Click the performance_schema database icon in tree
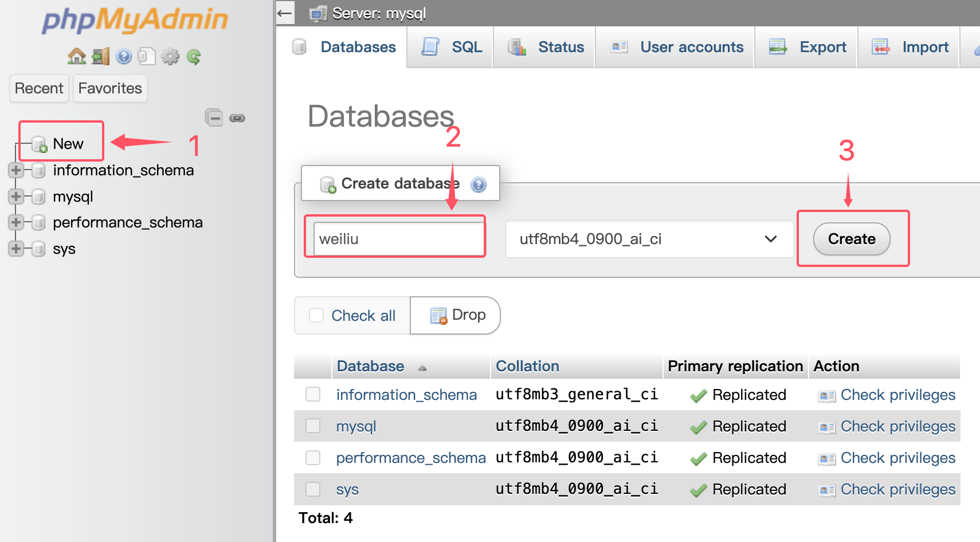Viewport: 980px width, 542px height. [x=38, y=222]
